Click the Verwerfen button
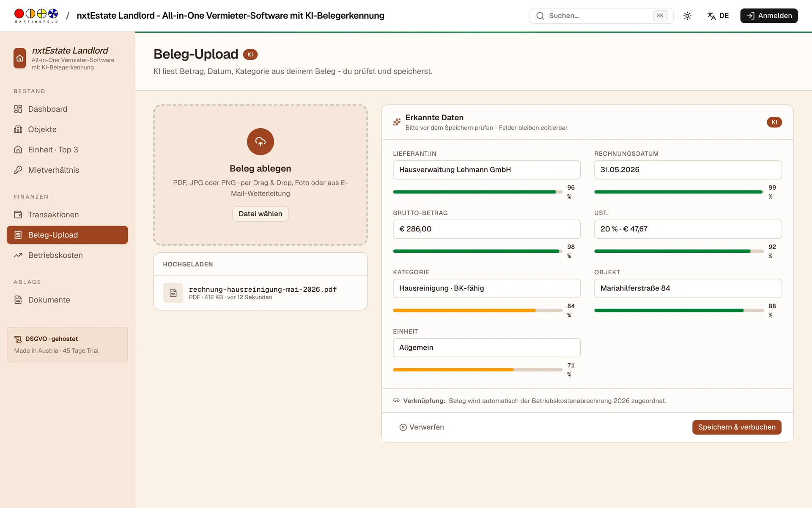 (422, 427)
